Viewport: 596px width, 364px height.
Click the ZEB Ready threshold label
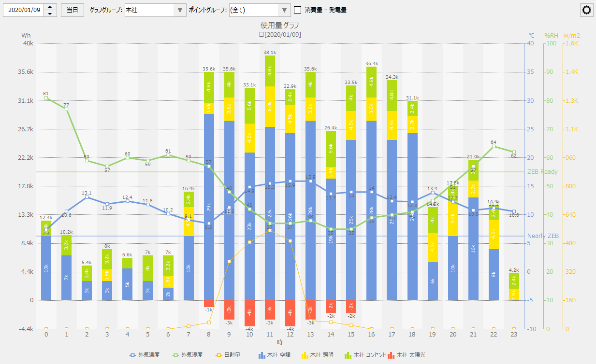[542, 172]
